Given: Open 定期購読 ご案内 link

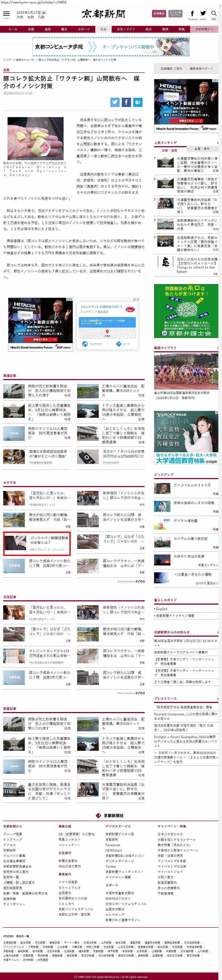Looking at the screenshot, I should 171,69.
